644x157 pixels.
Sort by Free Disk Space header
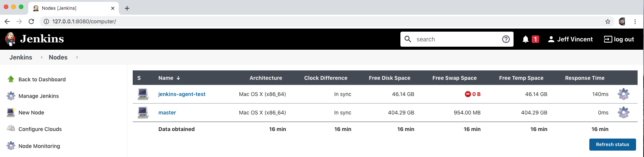coord(389,78)
